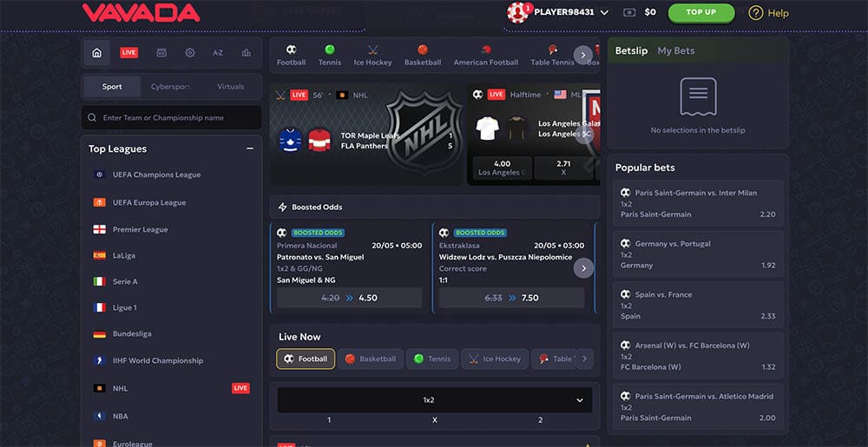Open Help with question mark icon
Viewport: 868px width, 447px height.
click(x=768, y=13)
